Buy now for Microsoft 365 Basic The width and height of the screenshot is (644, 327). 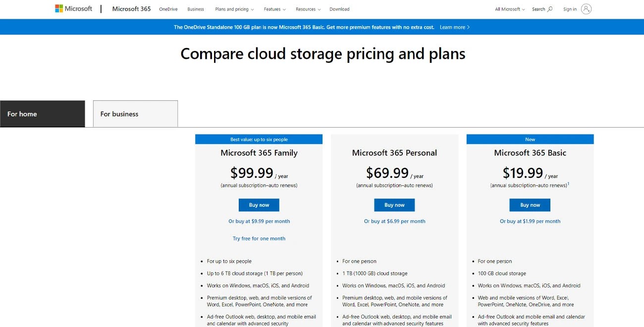pos(530,205)
